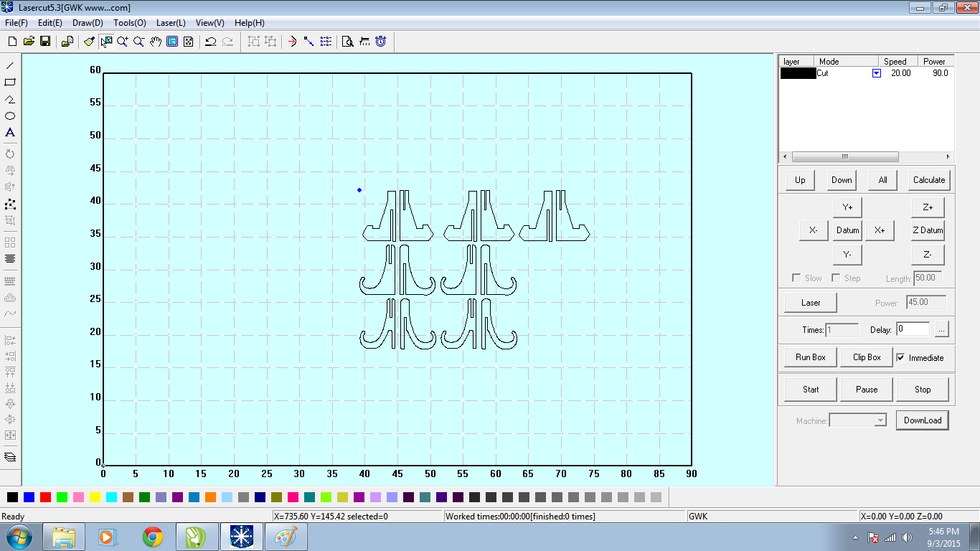Open the Draw menu

coord(88,23)
